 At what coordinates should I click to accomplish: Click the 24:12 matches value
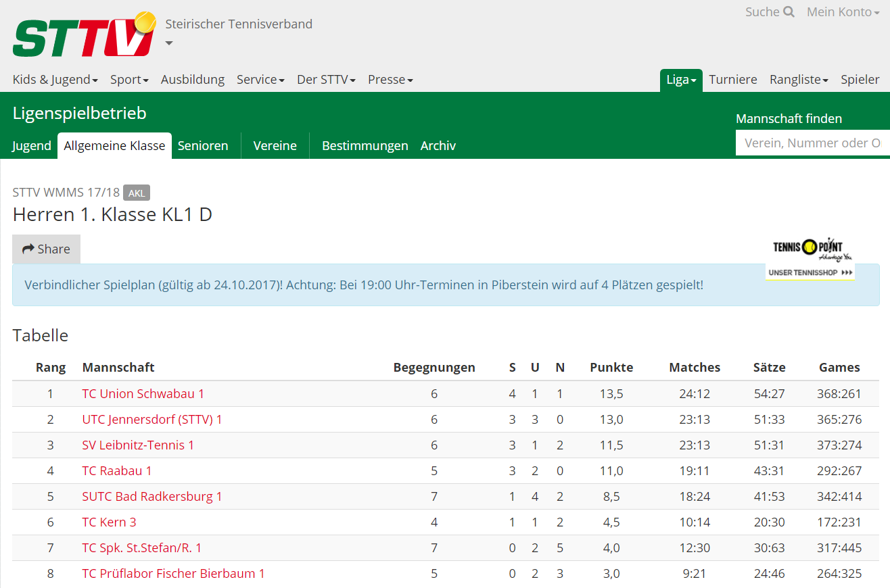click(x=695, y=394)
